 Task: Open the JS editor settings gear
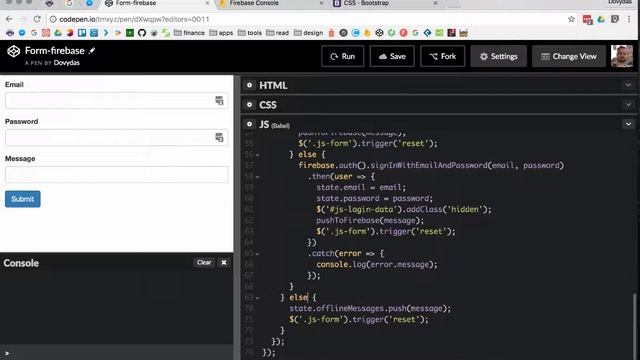[x=249, y=124]
